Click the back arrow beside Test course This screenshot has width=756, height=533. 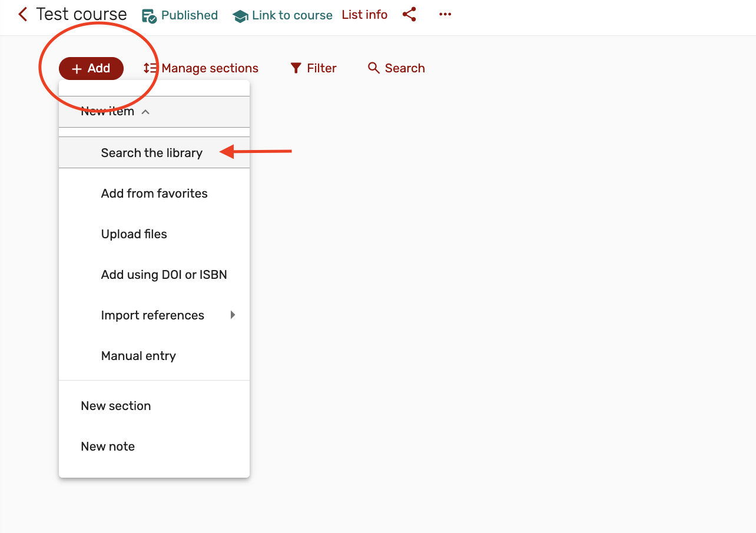pyautogui.click(x=23, y=15)
